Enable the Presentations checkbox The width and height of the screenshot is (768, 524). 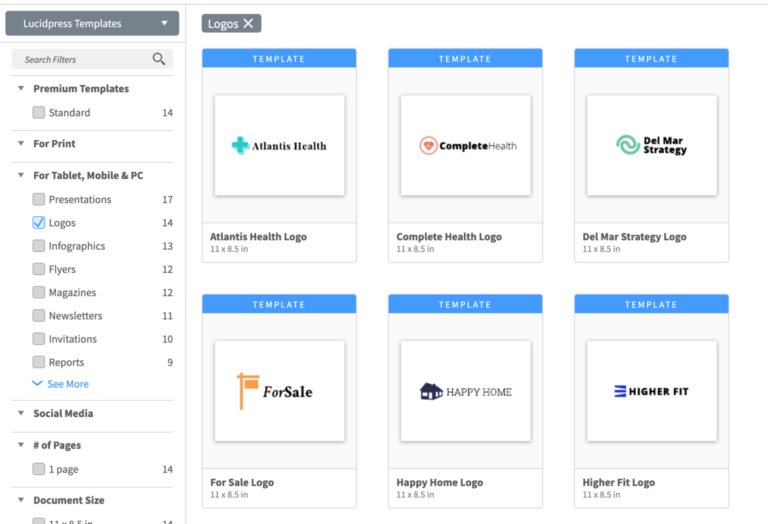pyautogui.click(x=39, y=200)
